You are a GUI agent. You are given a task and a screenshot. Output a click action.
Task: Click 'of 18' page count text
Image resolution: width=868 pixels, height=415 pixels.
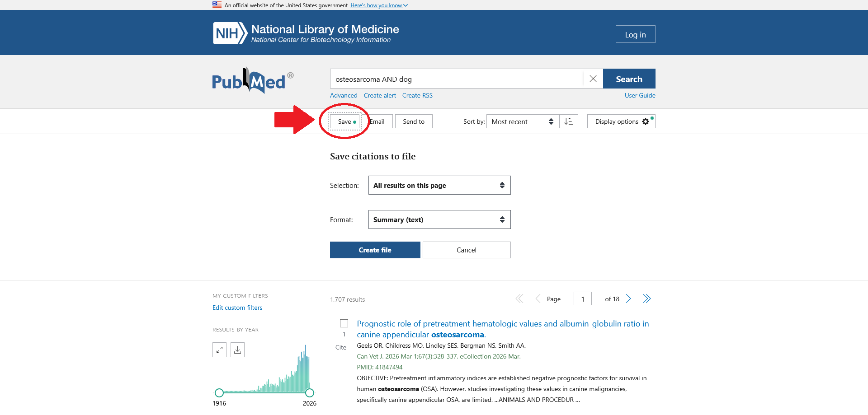612,299
